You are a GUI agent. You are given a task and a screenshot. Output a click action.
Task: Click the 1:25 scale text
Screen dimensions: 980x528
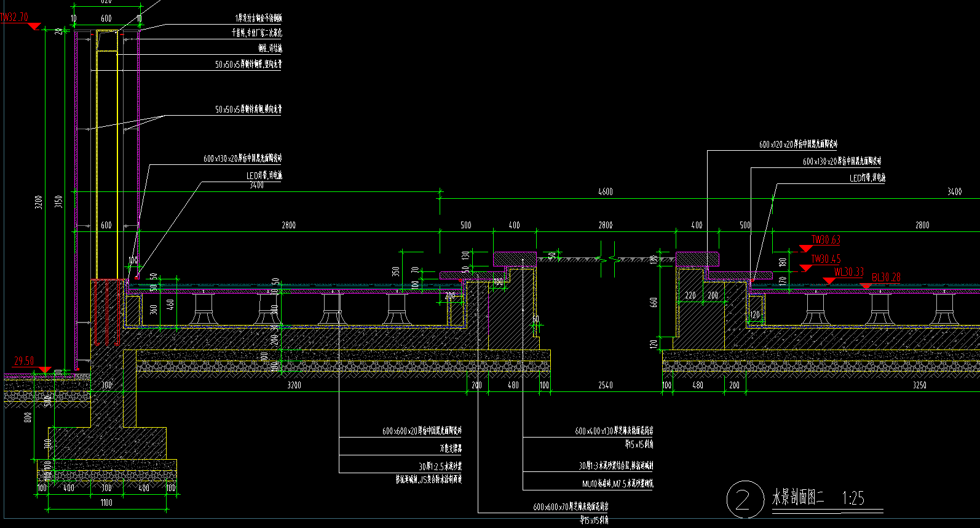pyautogui.click(x=853, y=498)
